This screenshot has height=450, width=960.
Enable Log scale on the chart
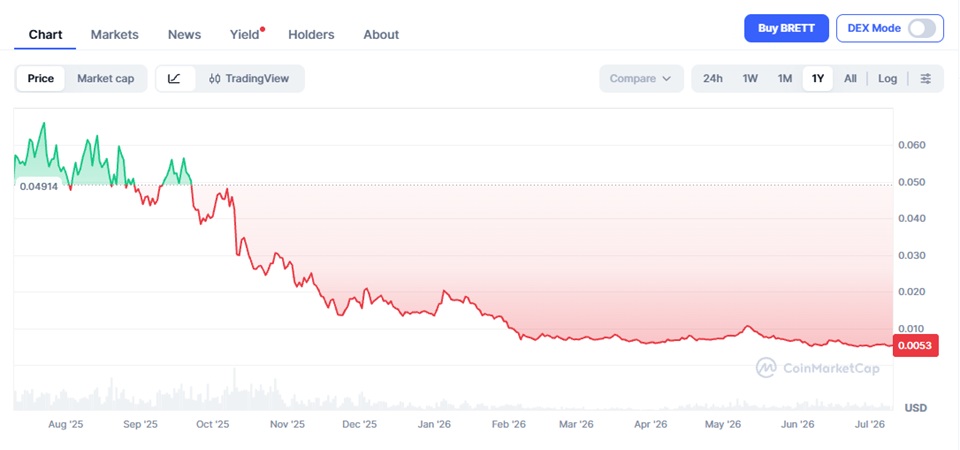[887, 78]
